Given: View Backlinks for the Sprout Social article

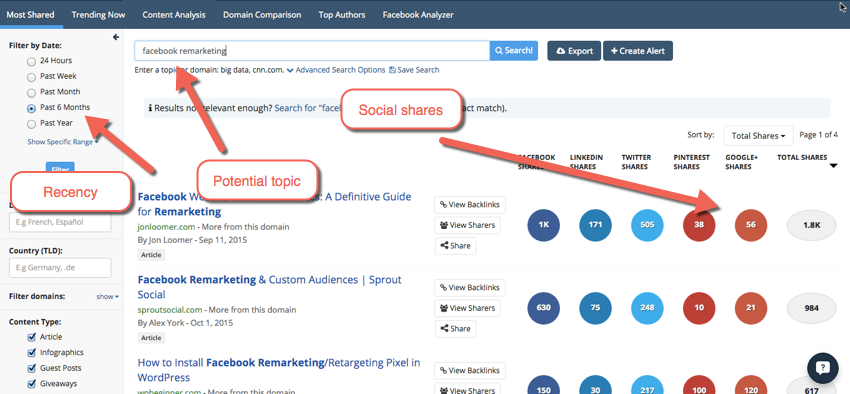Looking at the screenshot, I should click(470, 287).
